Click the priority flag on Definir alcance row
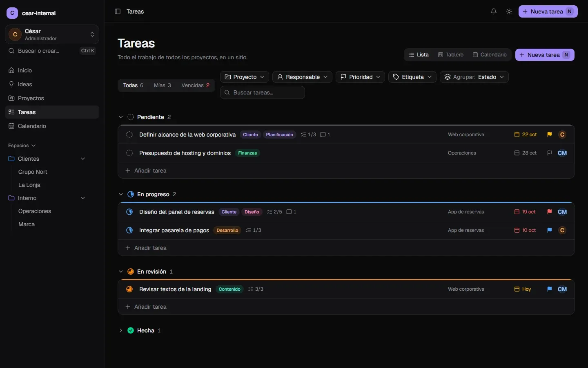The image size is (588, 368). click(550, 135)
